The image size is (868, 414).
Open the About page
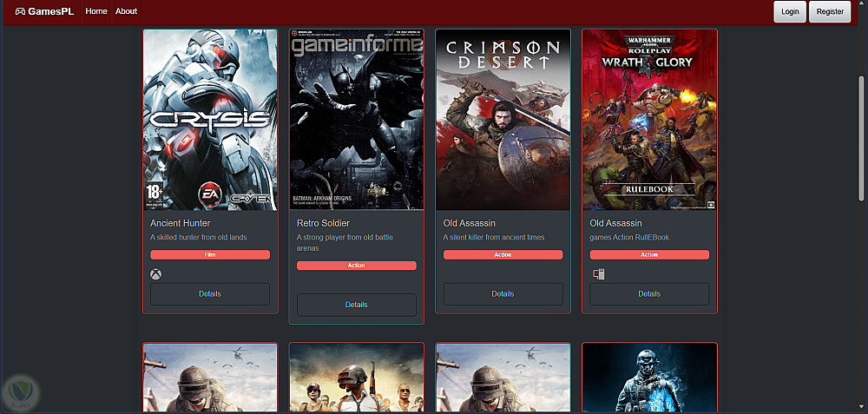(x=126, y=11)
